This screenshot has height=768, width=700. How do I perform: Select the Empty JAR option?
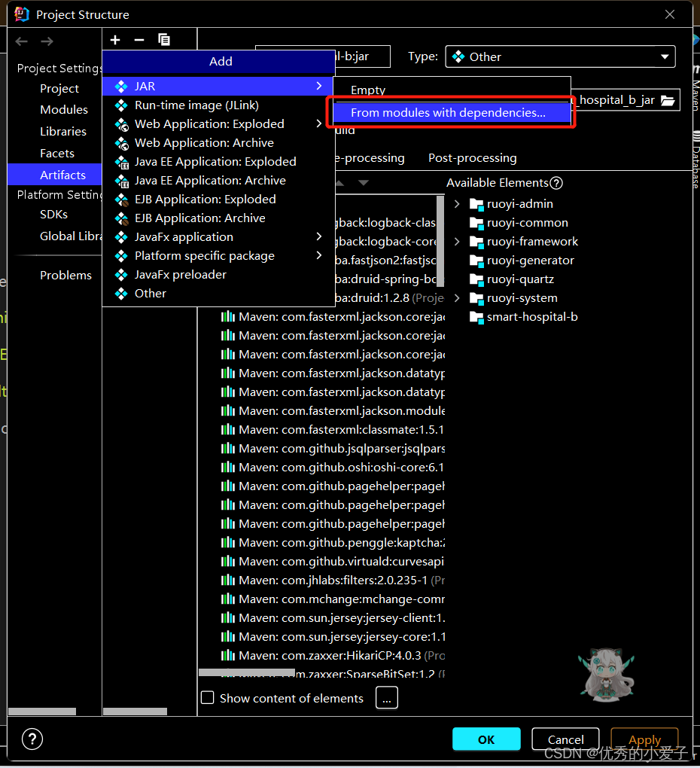pyautogui.click(x=452, y=90)
